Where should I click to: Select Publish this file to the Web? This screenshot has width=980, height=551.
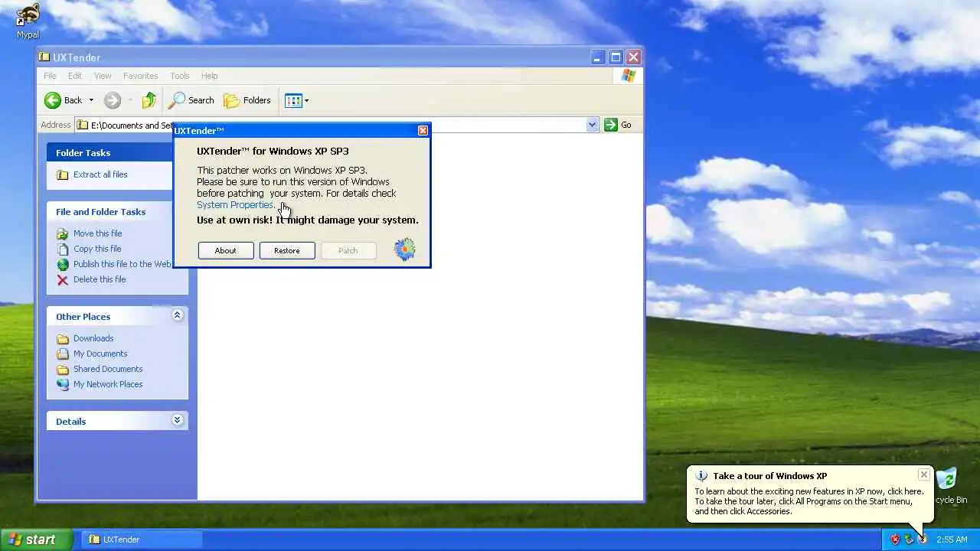(x=122, y=264)
